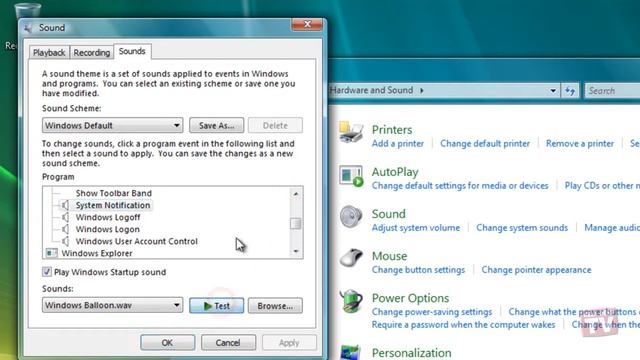Click the refresh button in Control Panel address bar
The width and height of the screenshot is (640, 360).
coord(570,91)
